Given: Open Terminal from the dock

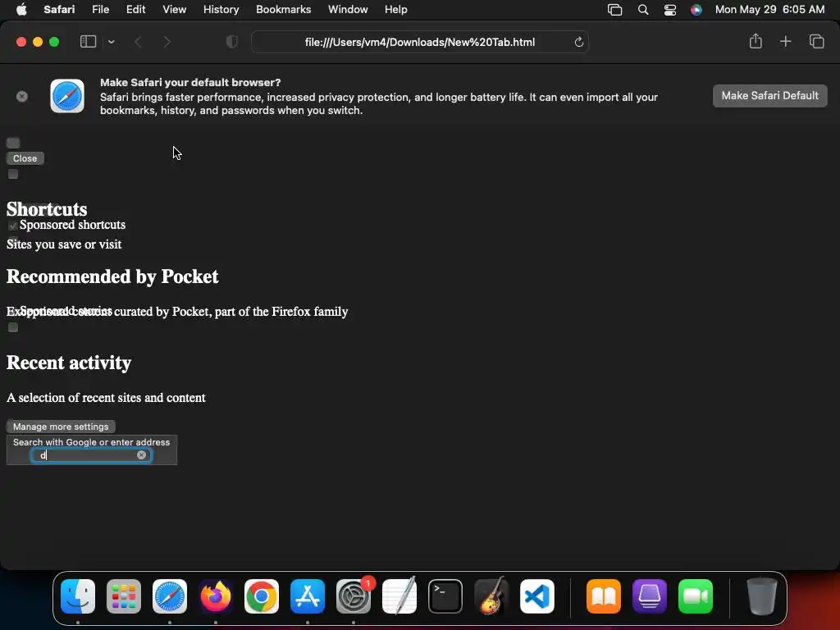Looking at the screenshot, I should click(445, 596).
